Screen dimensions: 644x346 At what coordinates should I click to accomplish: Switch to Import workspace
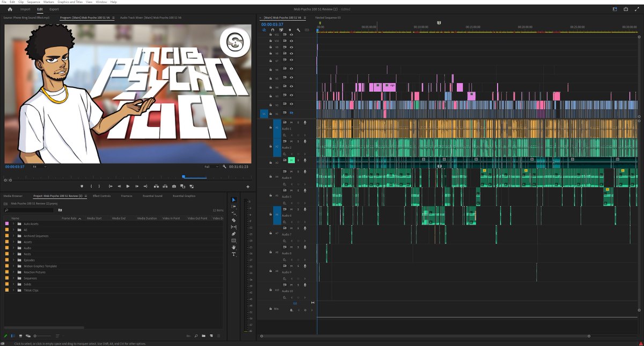coord(25,9)
